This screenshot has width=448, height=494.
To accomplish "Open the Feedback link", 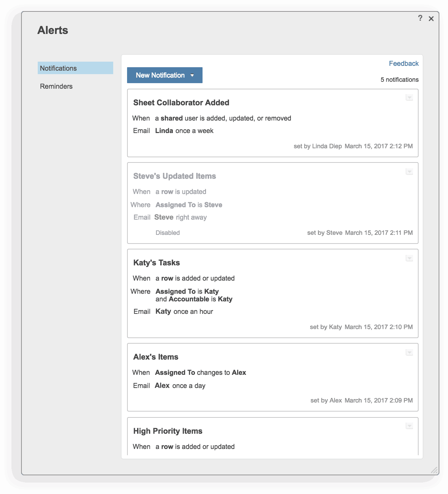I will pos(403,63).
